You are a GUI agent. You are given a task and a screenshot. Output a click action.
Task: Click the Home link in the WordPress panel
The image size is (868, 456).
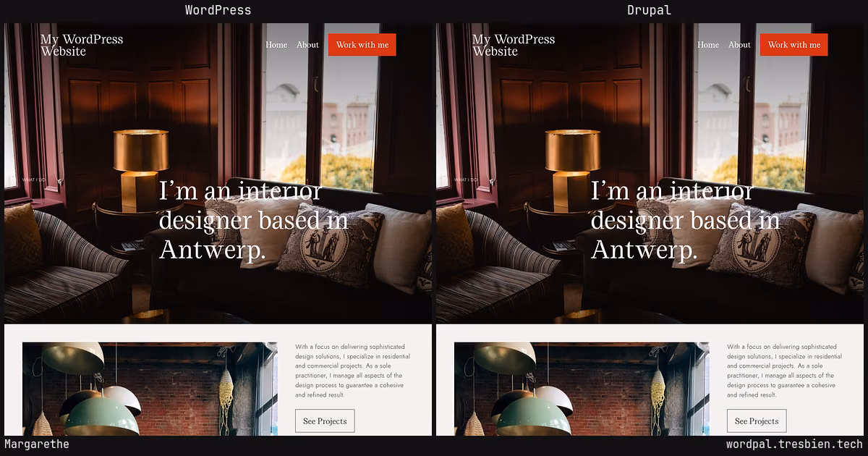point(276,45)
